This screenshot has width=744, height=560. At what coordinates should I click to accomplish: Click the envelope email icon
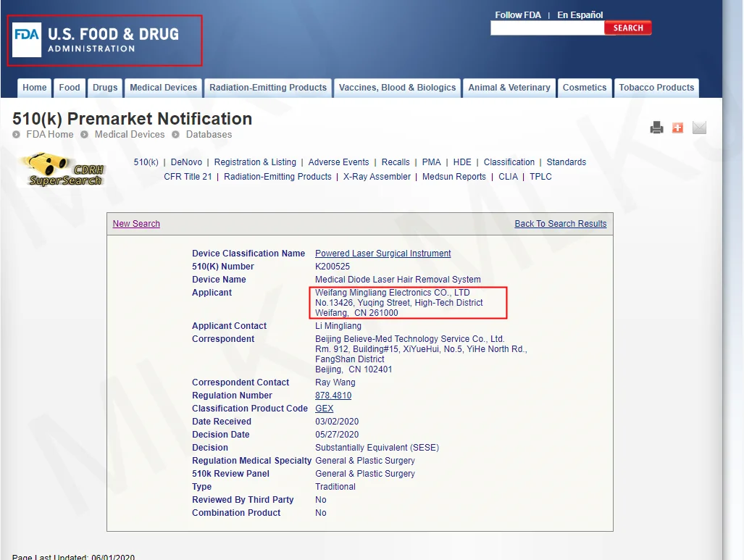699,128
